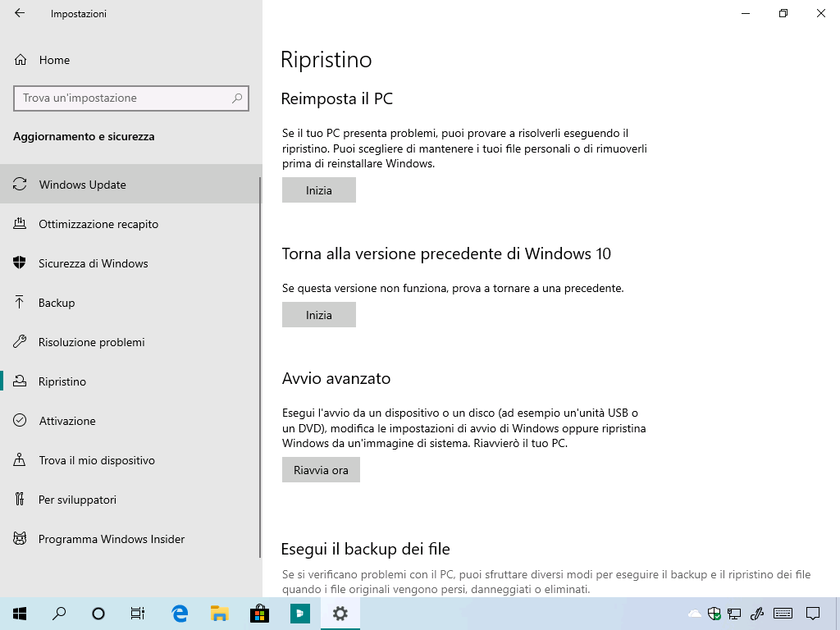840x630 pixels.
Task: Click the Backup upward arrow icon
Action: tap(20, 302)
